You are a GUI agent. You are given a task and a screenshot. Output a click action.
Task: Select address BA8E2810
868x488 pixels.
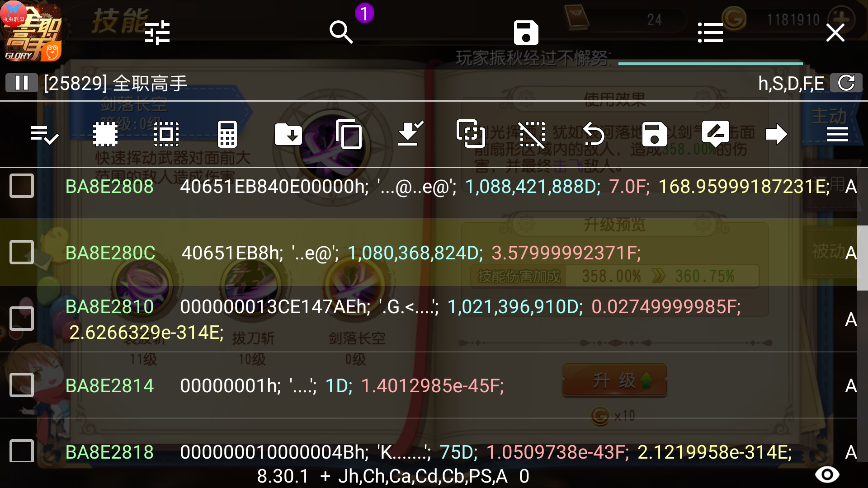tap(109, 307)
